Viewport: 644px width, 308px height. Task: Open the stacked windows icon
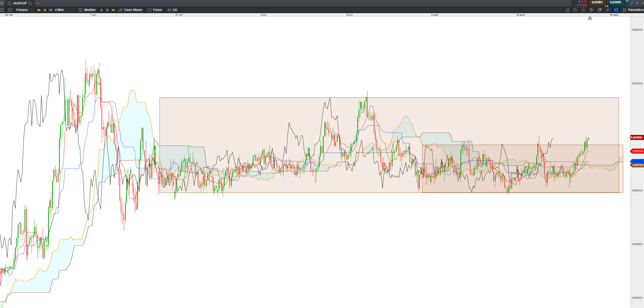pos(600,10)
